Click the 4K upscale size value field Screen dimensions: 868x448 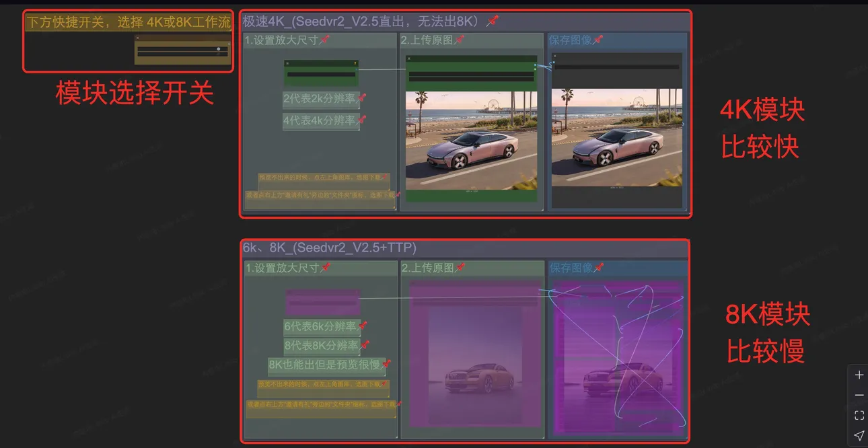pos(320,75)
